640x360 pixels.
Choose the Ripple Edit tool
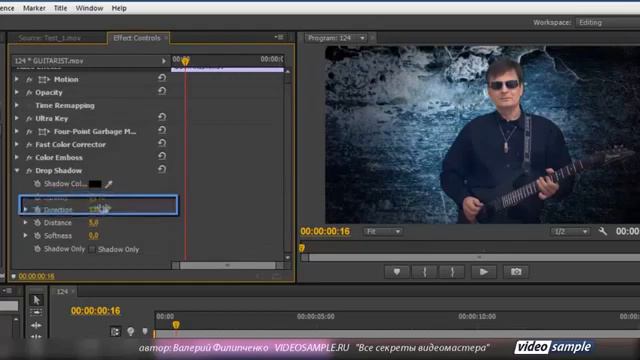[x=36, y=325]
